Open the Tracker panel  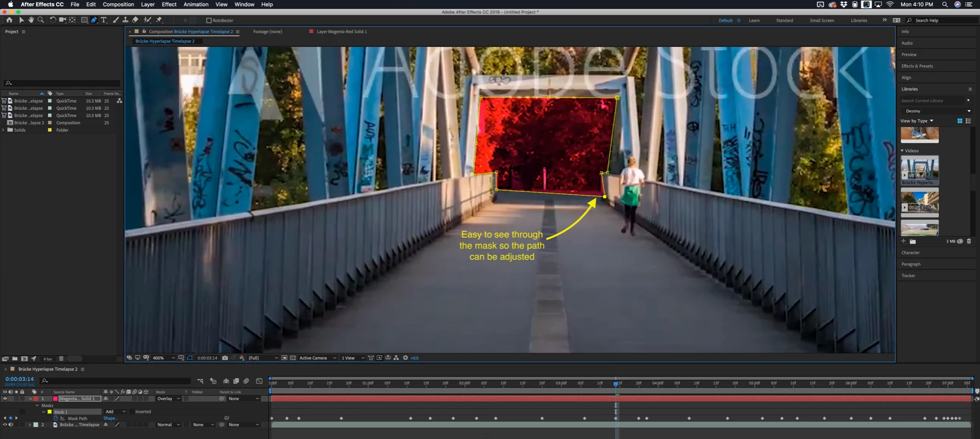908,276
